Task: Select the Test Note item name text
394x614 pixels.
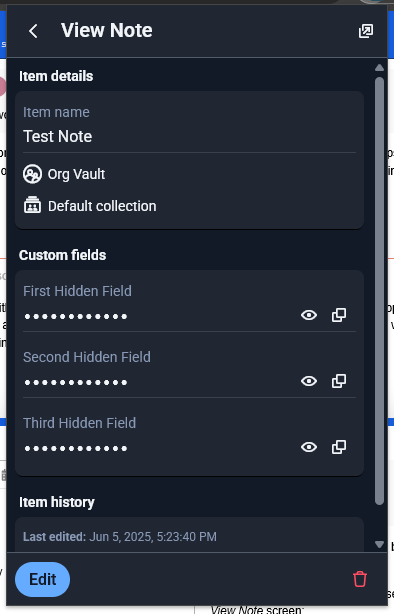Action: point(58,137)
